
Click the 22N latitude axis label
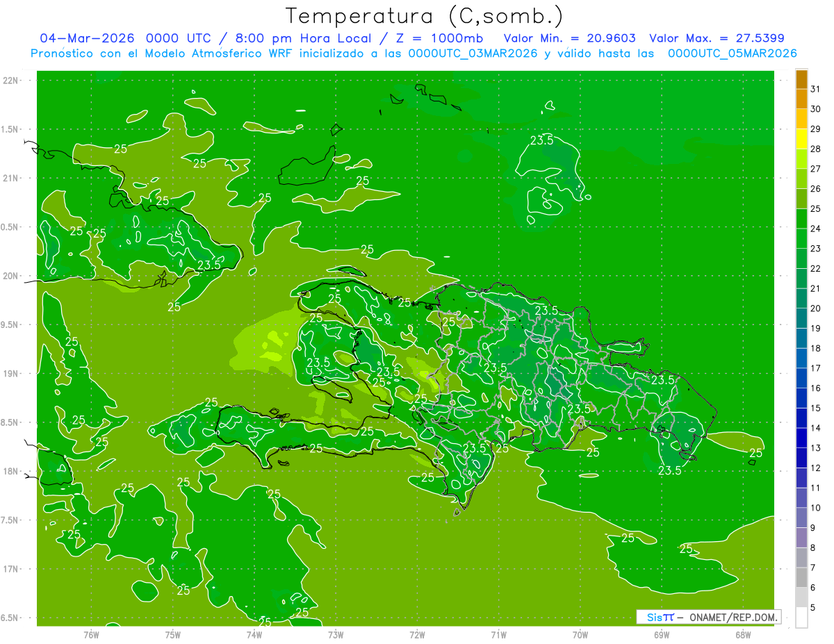coord(10,81)
